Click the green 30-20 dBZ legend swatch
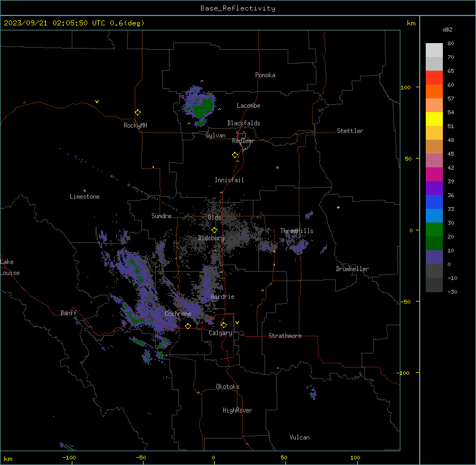The height and width of the screenshot is (465, 476). tap(434, 230)
